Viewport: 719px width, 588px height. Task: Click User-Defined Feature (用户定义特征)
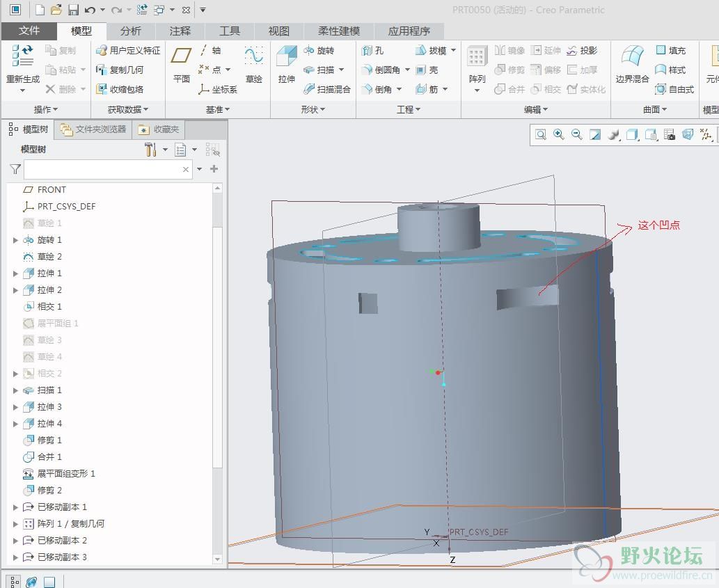pyautogui.click(x=128, y=50)
